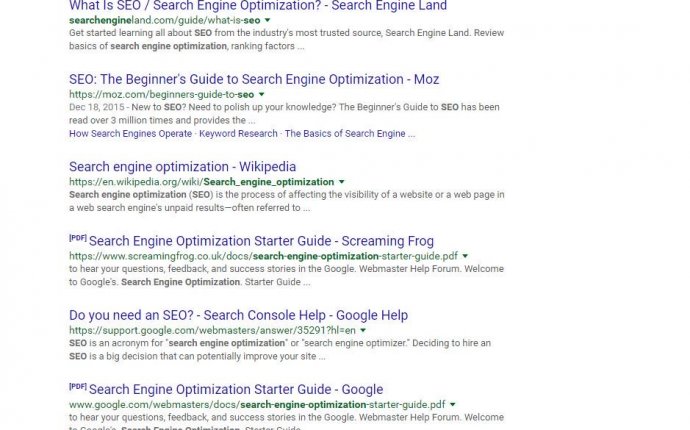The width and height of the screenshot is (690, 430).
Task: Follow the 'Keyword Research' sitelink
Action: pyautogui.click(x=238, y=133)
